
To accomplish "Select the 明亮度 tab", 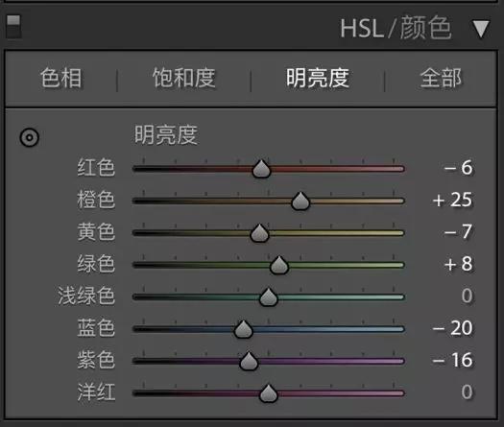I will tap(318, 78).
